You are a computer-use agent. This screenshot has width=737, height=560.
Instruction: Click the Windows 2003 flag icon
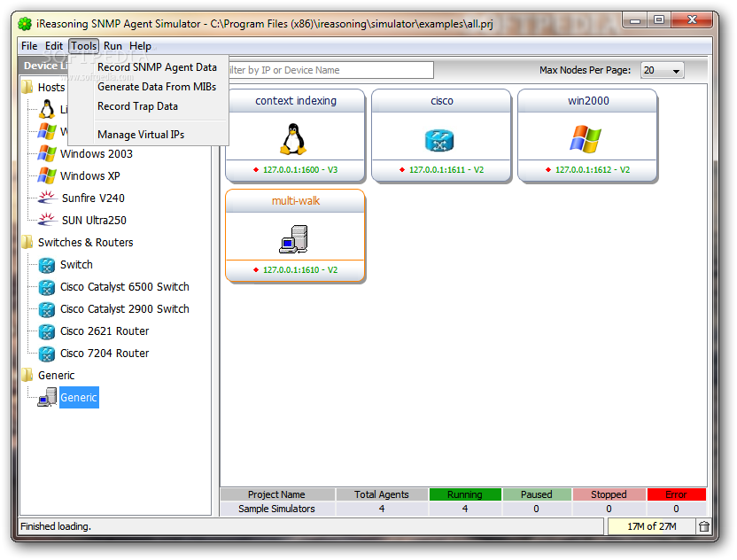pos(47,153)
